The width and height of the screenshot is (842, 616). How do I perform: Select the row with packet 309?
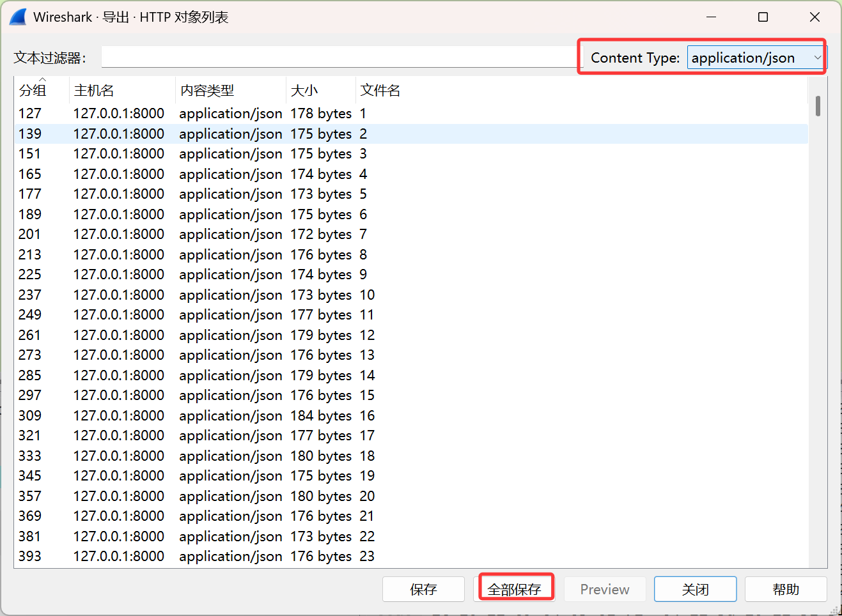coord(411,415)
